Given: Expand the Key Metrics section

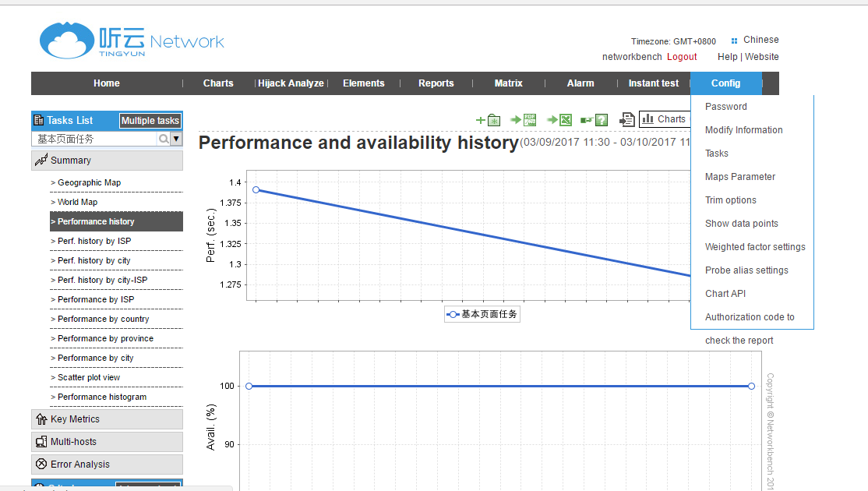Looking at the screenshot, I should coord(107,419).
